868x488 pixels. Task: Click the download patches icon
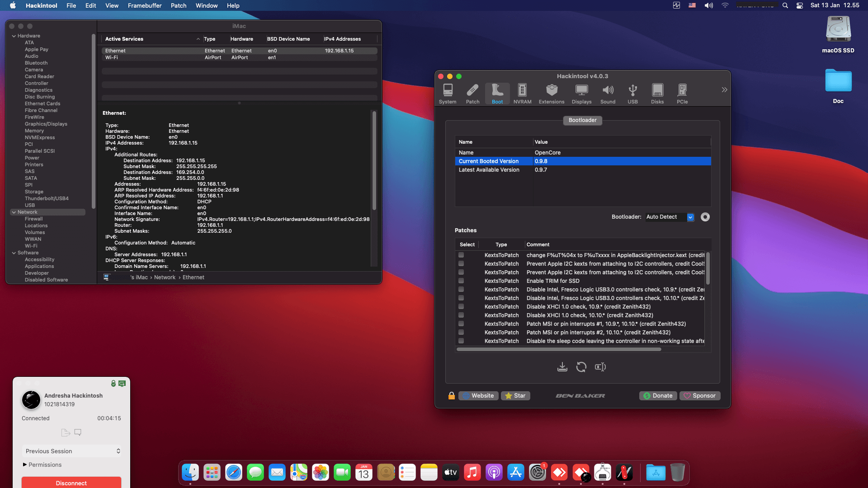562,367
